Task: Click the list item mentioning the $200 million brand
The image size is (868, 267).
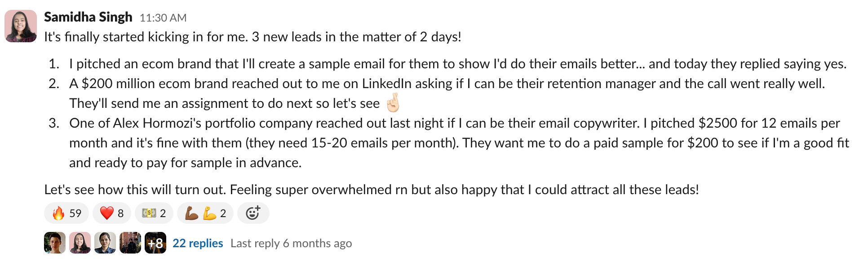Action: pos(447,84)
